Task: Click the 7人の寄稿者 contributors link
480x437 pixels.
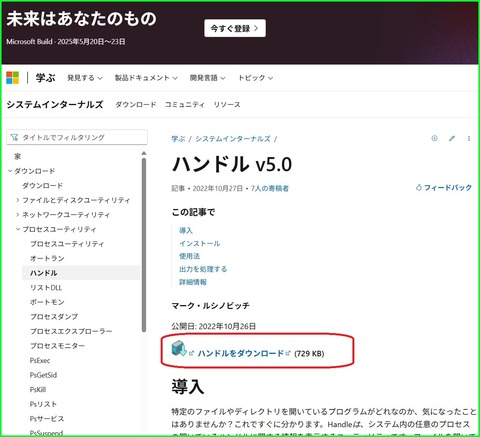Action: [270, 188]
